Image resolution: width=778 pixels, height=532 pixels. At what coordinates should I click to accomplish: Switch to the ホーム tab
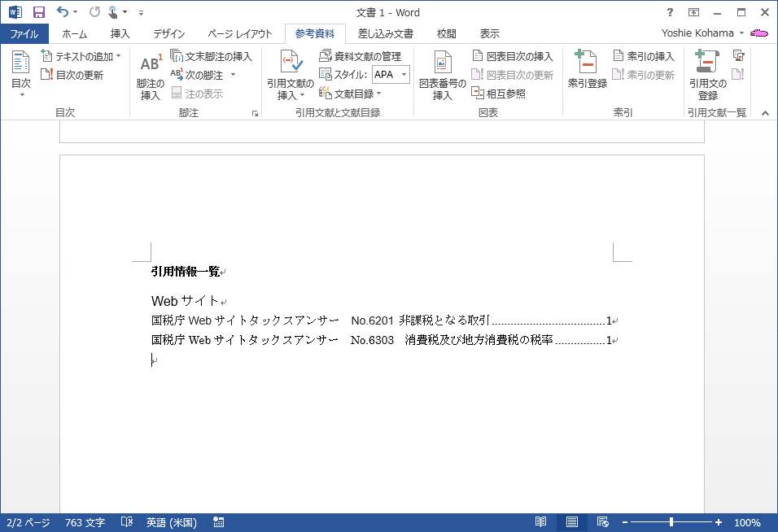74,33
